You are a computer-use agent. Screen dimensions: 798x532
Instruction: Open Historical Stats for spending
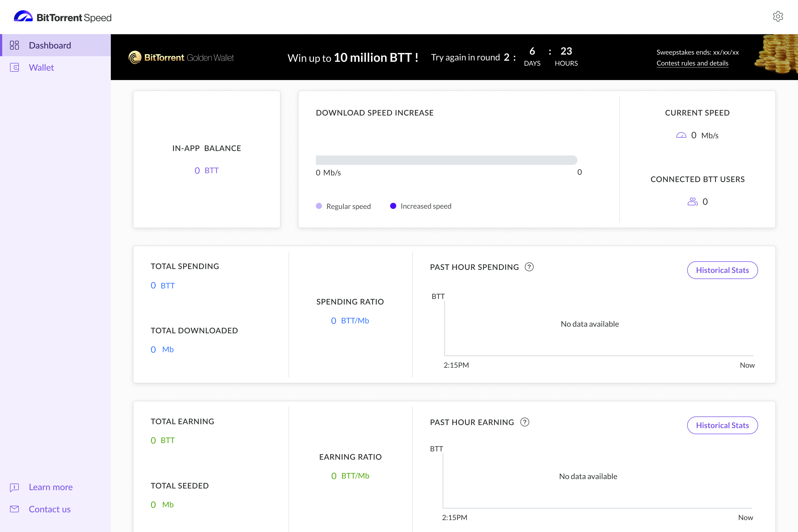(722, 270)
